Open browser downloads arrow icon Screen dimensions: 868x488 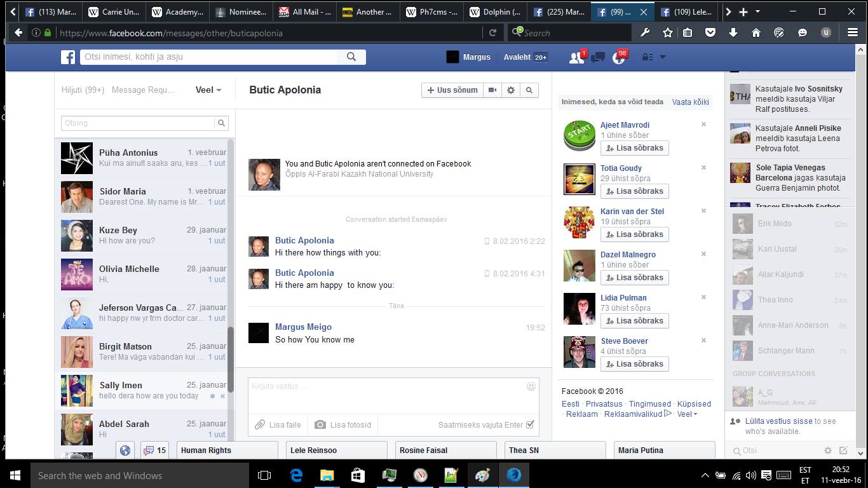[x=733, y=33]
